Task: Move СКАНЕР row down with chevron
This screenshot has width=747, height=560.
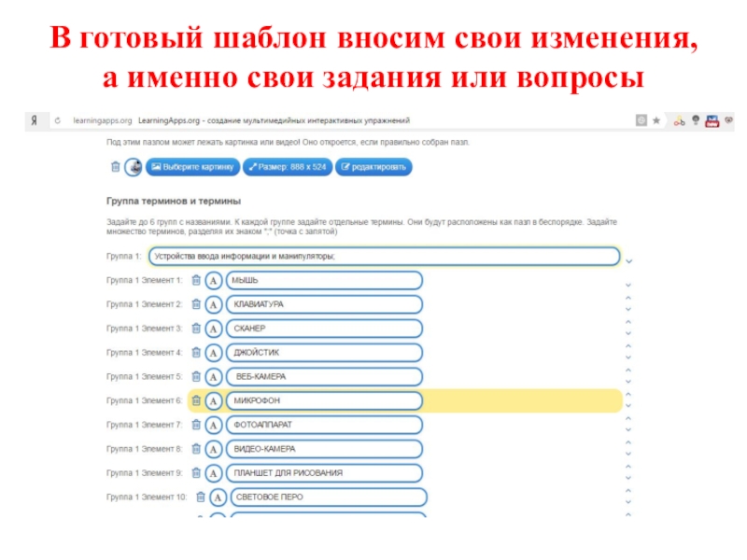Action: 628,334
